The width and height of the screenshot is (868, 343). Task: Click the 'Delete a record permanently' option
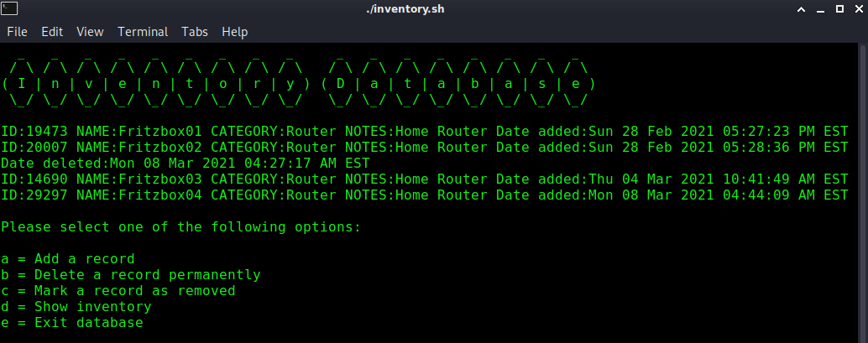tap(147, 274)
